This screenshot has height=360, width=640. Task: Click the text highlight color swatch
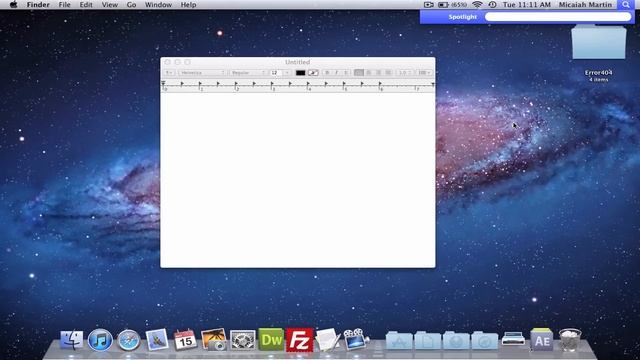[x=313, y=73]
